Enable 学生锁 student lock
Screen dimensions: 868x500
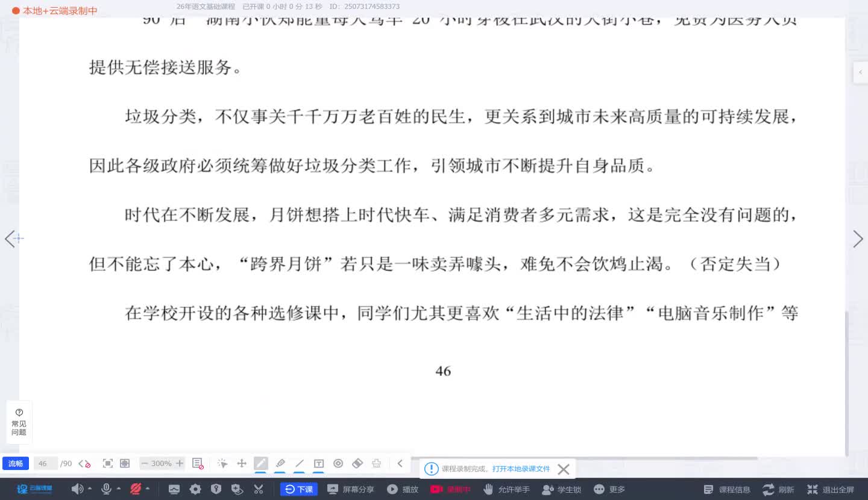point(561,489)
